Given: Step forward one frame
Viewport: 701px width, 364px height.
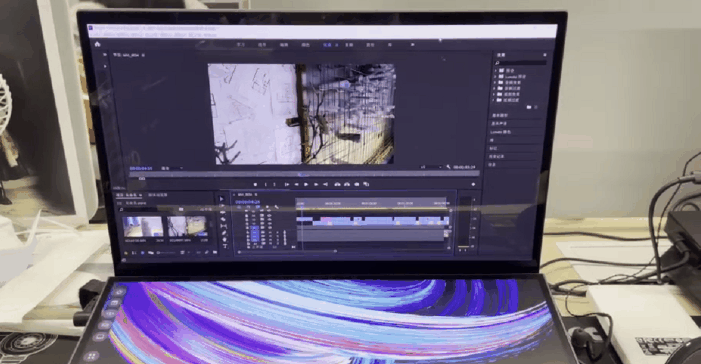Looking at the screenshot, I should 316,184.
